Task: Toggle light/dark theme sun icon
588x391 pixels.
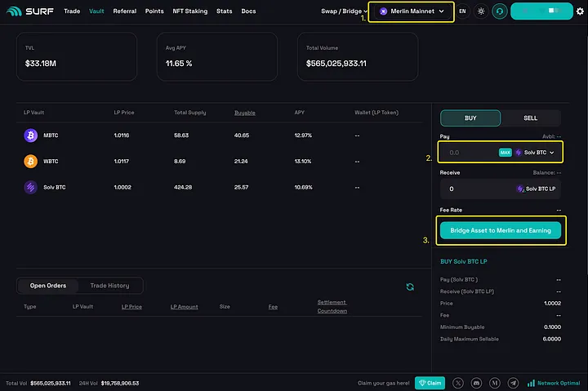Action: pos(480,11)
